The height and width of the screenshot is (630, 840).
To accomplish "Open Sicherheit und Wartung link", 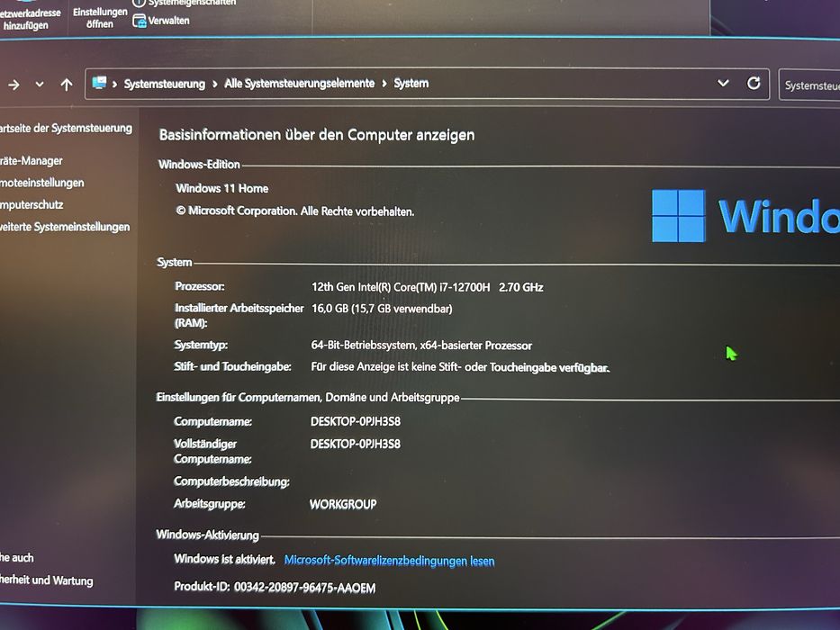I will [46, 580].
